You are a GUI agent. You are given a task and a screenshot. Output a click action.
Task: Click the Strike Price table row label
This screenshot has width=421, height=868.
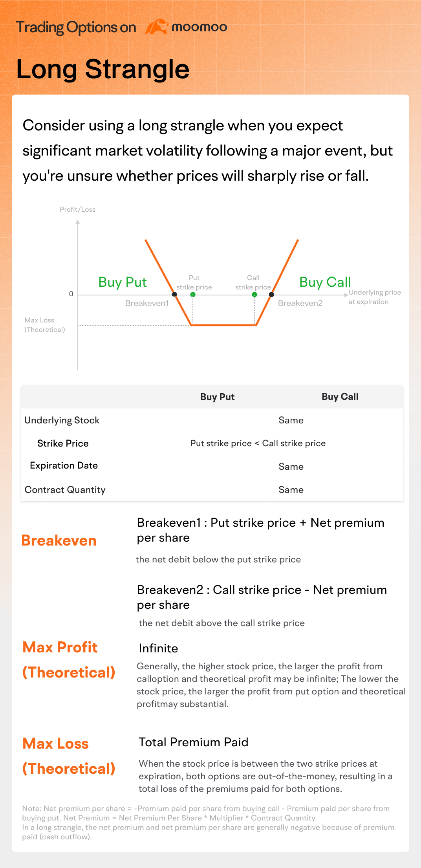(x=63, y=443)
